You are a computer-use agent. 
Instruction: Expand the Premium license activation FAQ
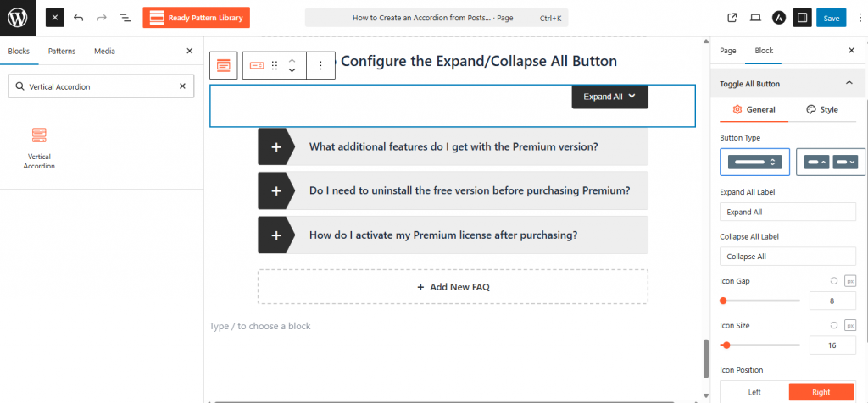tap(276, 235)
